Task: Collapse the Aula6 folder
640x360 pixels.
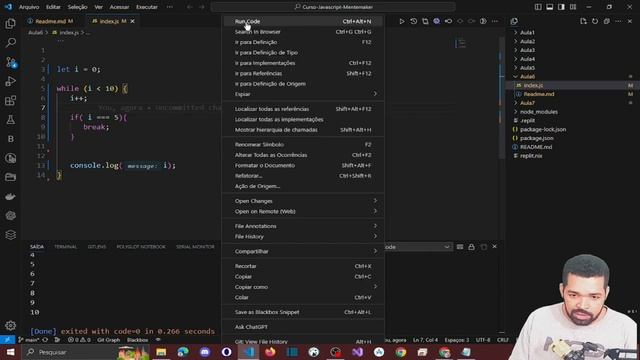Action: pyautogui.click(x=527, y=76)
